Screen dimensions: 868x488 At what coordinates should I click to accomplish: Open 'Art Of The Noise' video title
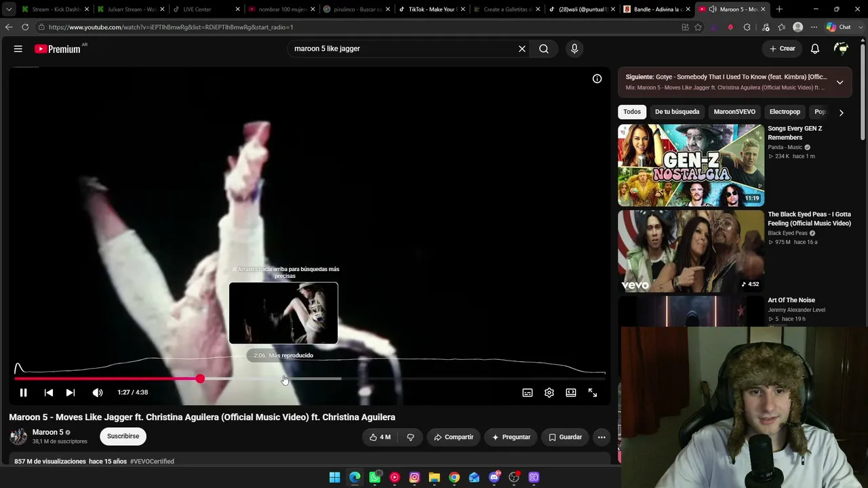791,300
